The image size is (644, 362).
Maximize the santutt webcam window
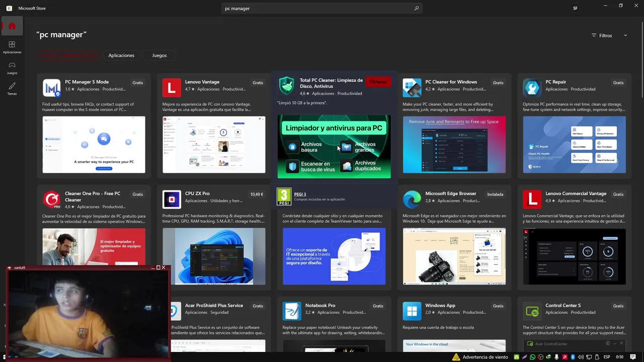pyautogui.click(x=158, y=267)
